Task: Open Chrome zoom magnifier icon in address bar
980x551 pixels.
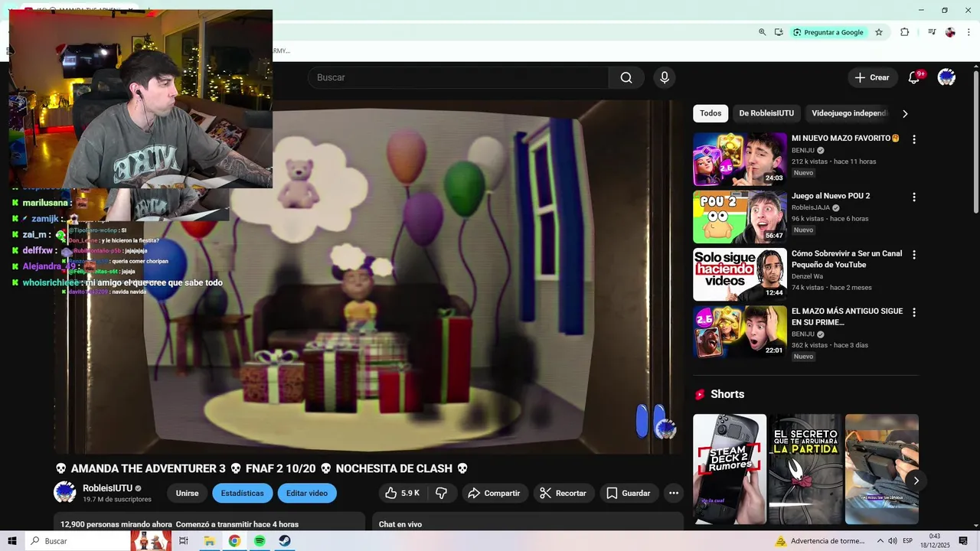Action: [762, 32]
